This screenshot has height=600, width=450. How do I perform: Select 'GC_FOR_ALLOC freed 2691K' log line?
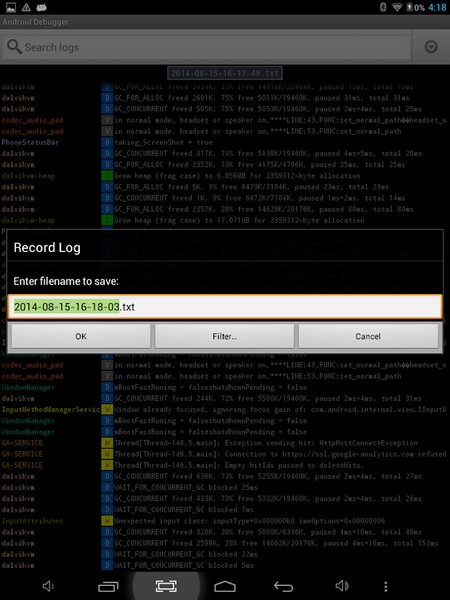[262, 98]
